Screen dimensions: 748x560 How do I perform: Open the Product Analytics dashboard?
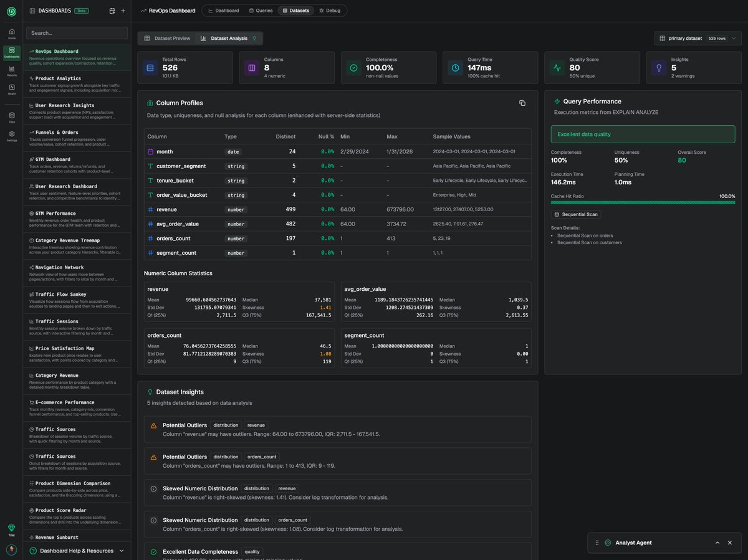(77, 84)
